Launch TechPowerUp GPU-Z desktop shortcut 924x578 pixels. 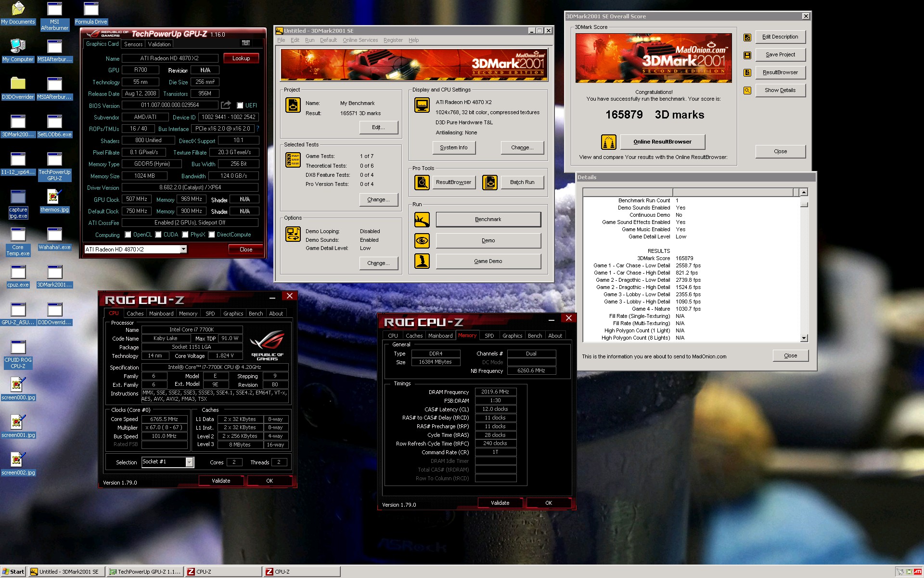pyautogui.click(x=54, y=167)
